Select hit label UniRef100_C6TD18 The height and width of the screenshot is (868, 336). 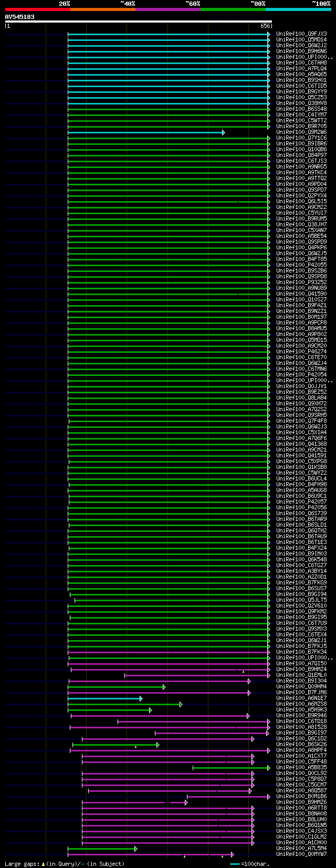pos(301,721)
